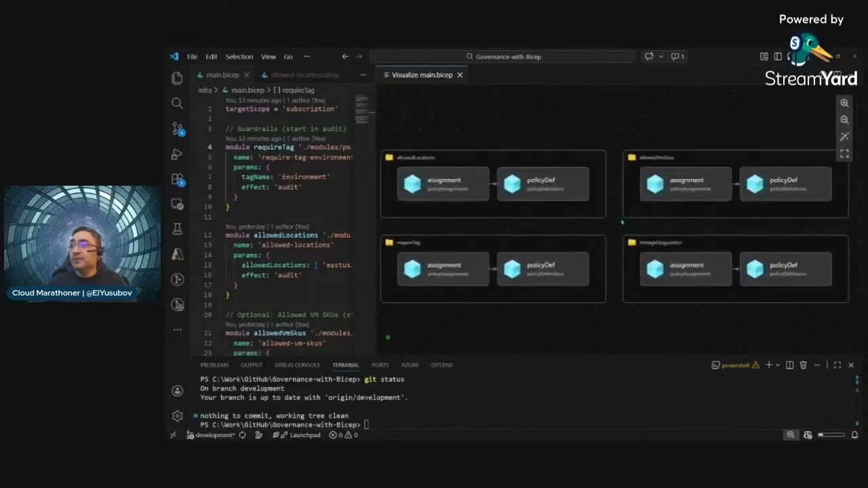The height and width of the screenshot is (488, 868).
Task: Switch to the Debug Console tab
Action: 298,365
